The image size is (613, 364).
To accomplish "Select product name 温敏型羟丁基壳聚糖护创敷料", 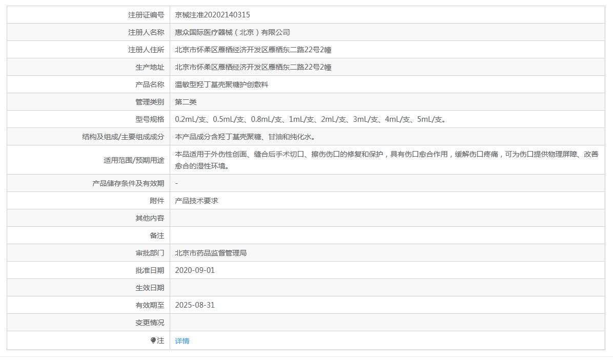I will pos(221,85).
